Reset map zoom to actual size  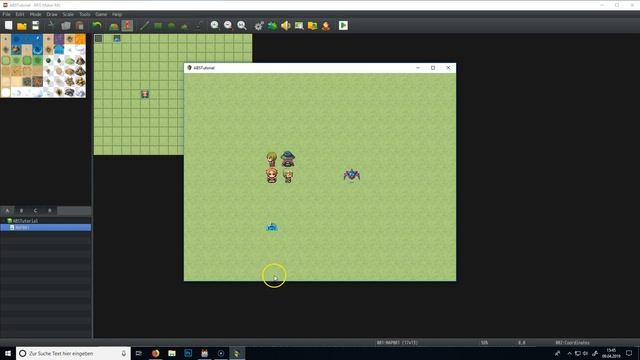(242, 25)
